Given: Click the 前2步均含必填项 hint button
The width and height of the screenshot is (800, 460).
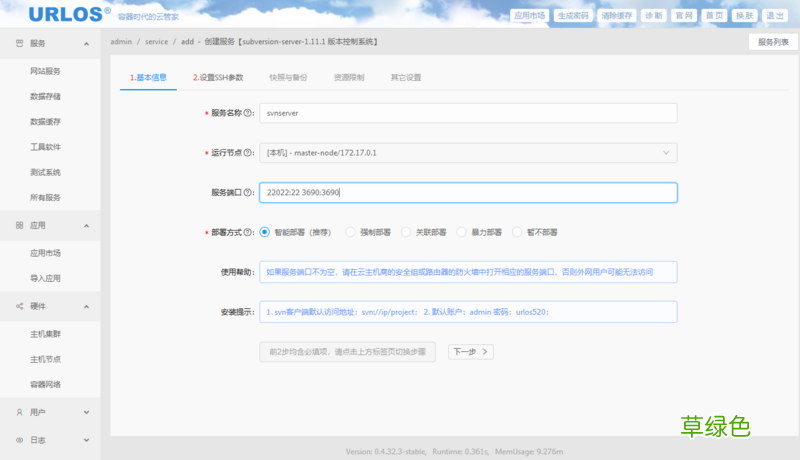Looking at the screenshot, I should pyautogui.click(x=347, y=352).
